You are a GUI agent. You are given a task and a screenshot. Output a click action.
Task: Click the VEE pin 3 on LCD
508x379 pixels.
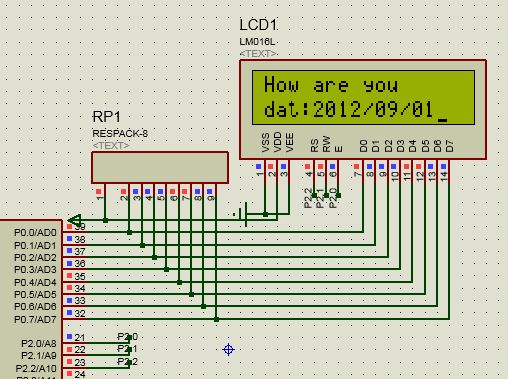point(289,172)
